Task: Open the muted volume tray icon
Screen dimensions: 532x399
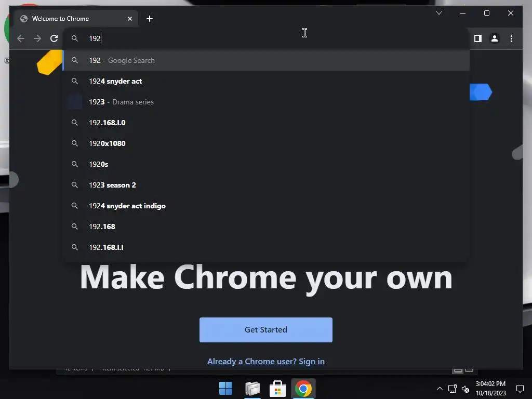Action: 465,389
